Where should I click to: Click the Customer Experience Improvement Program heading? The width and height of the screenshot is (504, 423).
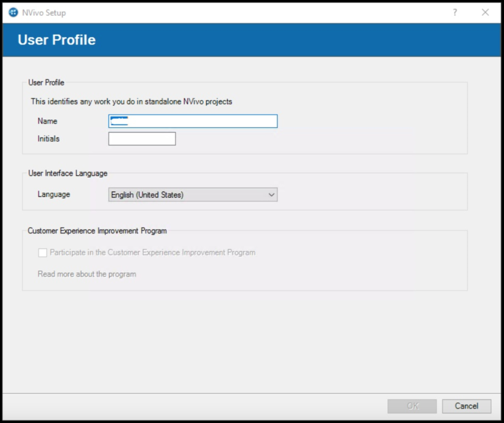click(x=97, y=231)
